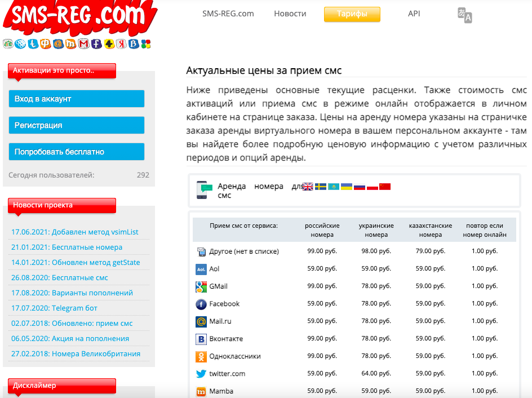Click the Другое (нет в списке) service icon
The image size is (532, 398).
click(201, 252)
